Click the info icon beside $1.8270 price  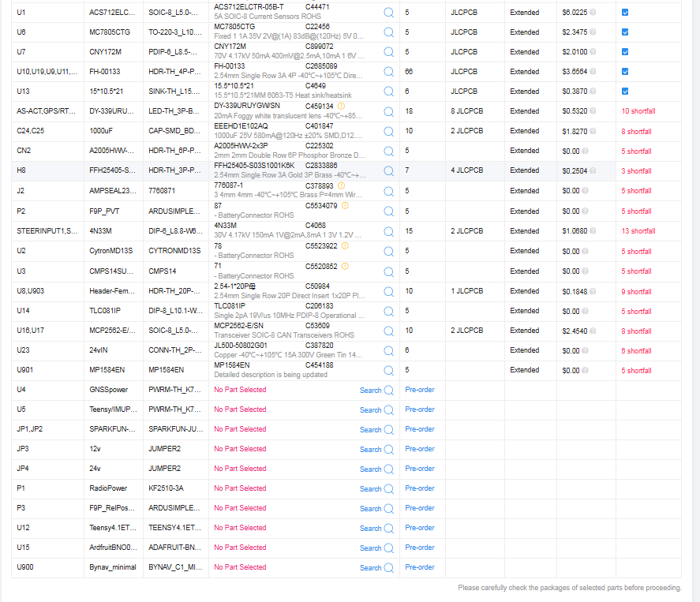click(593, 131)
